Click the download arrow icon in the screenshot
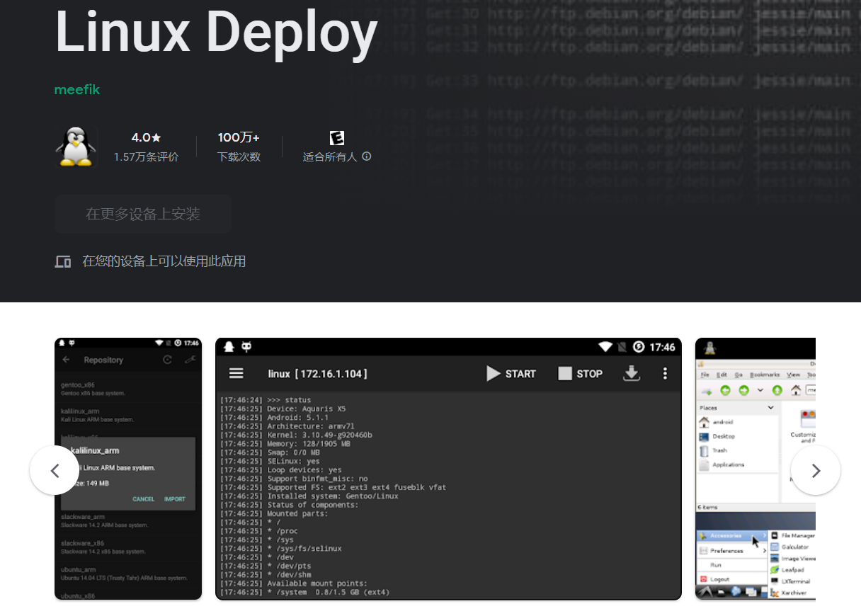The width and height of the screenshot is (861, 616). pyautogui.click(x=631, y=373)
